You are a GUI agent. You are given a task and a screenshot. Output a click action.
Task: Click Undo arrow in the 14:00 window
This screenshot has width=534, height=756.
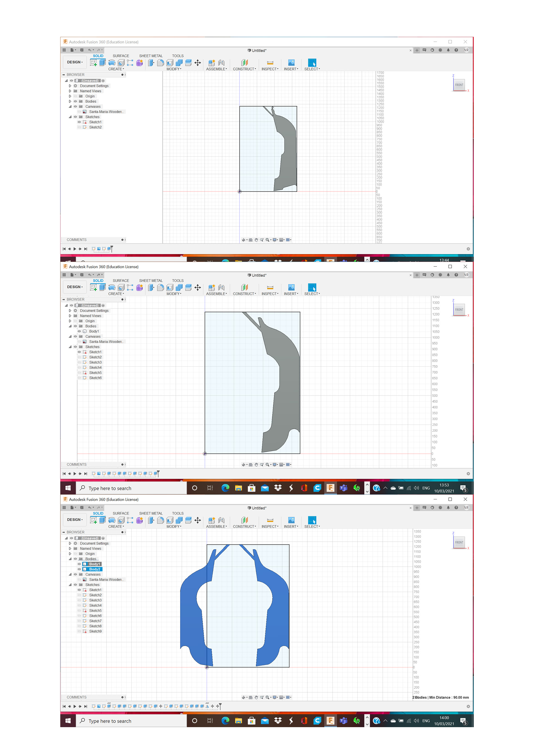coord(90,508)
